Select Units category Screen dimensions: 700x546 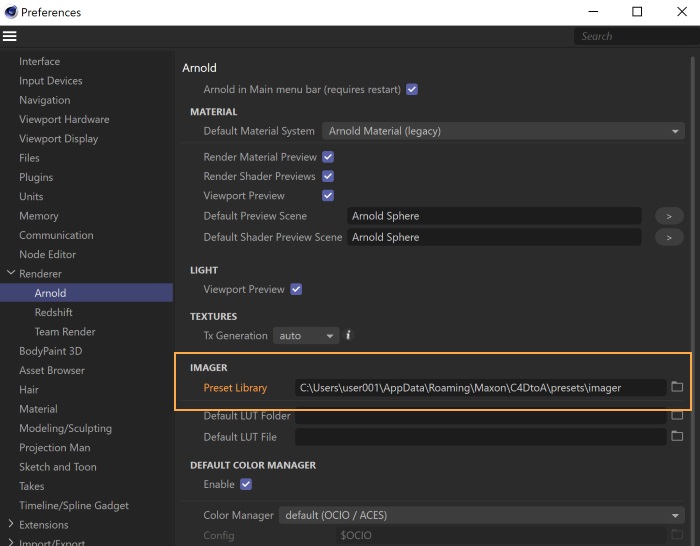31,196
